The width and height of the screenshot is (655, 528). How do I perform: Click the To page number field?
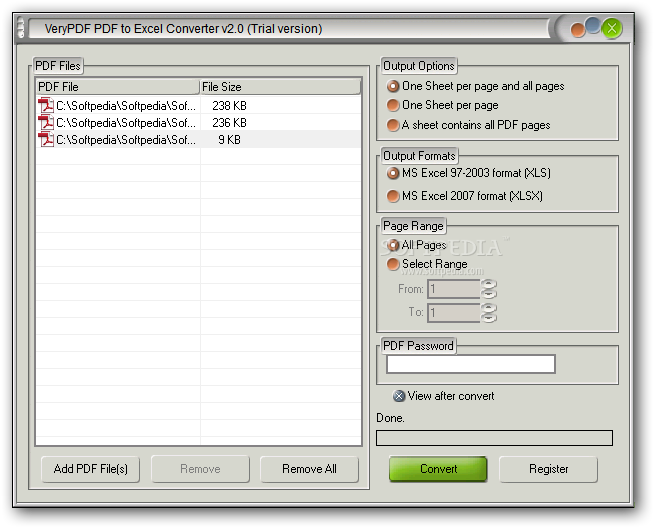(454, 313)
